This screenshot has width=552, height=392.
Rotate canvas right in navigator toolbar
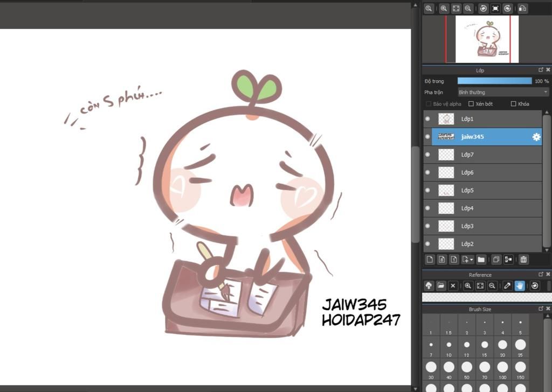(x=507, y=9)
